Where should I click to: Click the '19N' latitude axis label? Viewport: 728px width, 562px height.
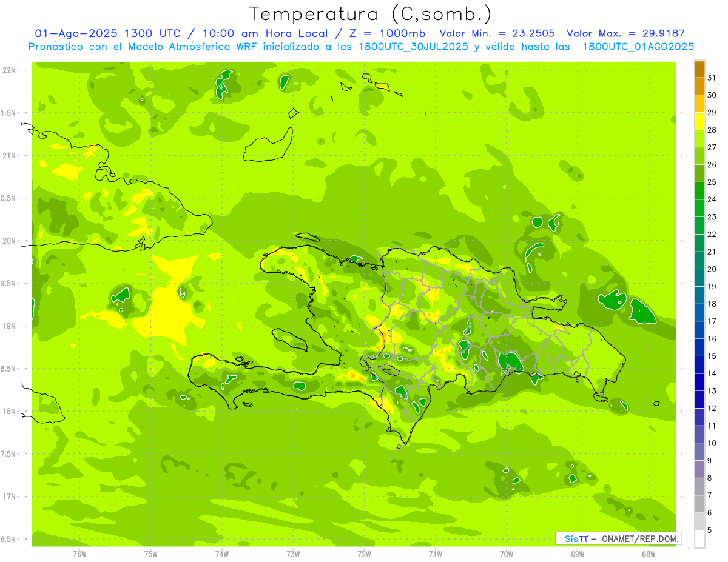point(9,326)
